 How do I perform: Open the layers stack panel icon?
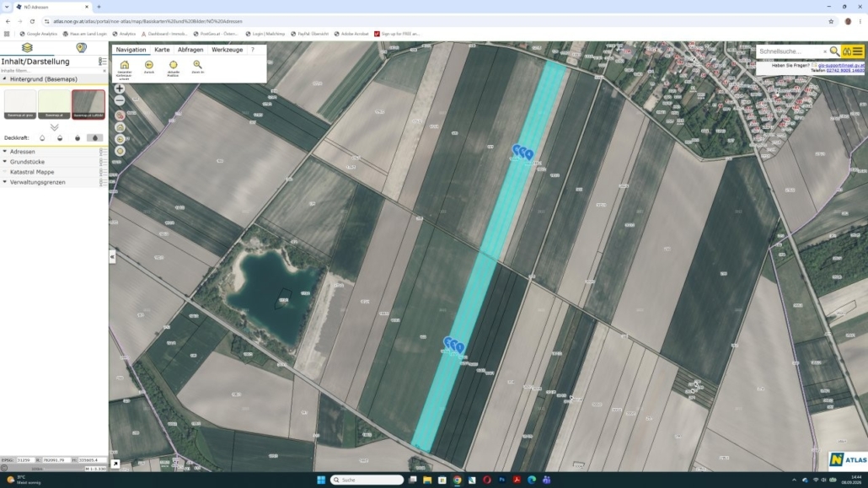pyautogui.click(x=27, y=48)
